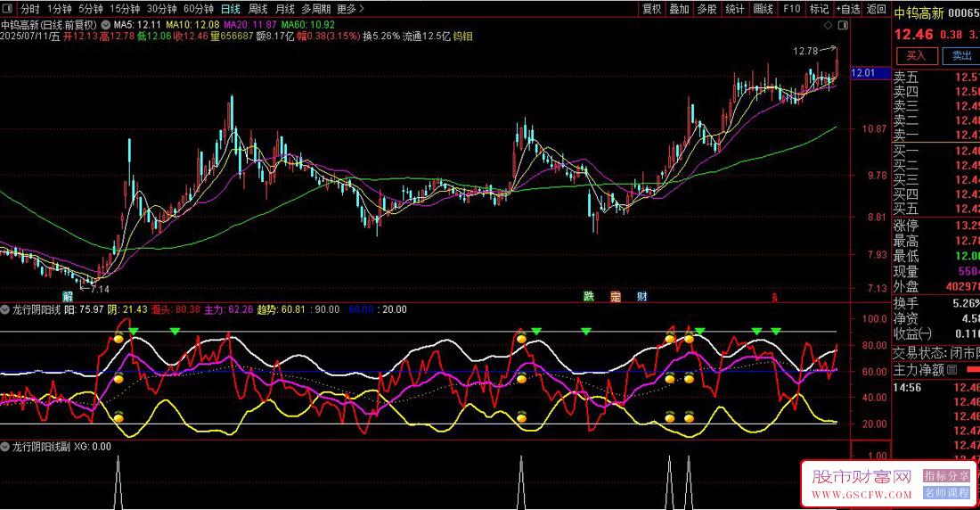Click the 叠加 overlay button
Screen dimensions: 980x510
pos(680,9)
